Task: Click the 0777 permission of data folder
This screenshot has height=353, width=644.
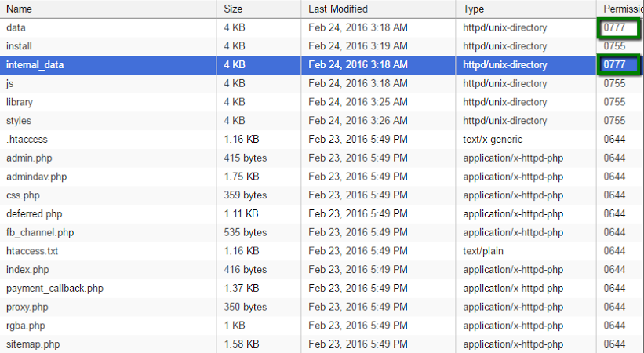Action: 614,27
